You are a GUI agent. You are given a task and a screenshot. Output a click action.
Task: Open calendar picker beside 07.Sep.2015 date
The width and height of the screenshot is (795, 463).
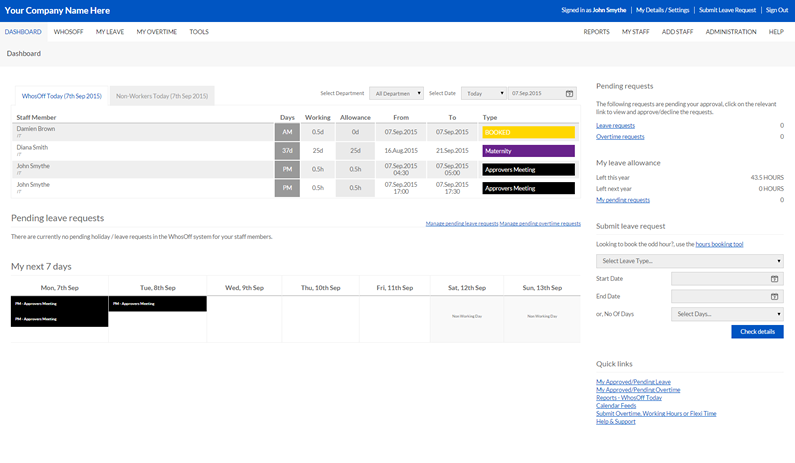point(569,93)
